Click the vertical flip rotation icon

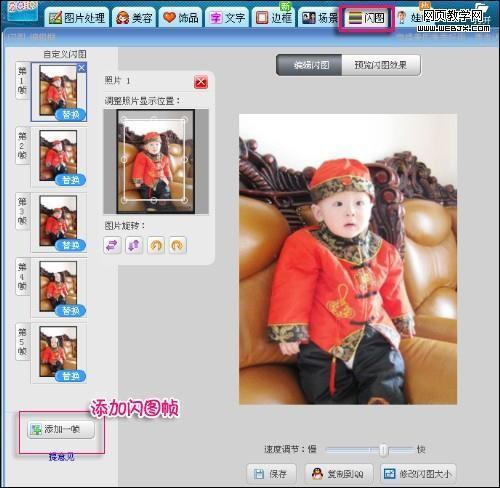(x=134, y=245)
